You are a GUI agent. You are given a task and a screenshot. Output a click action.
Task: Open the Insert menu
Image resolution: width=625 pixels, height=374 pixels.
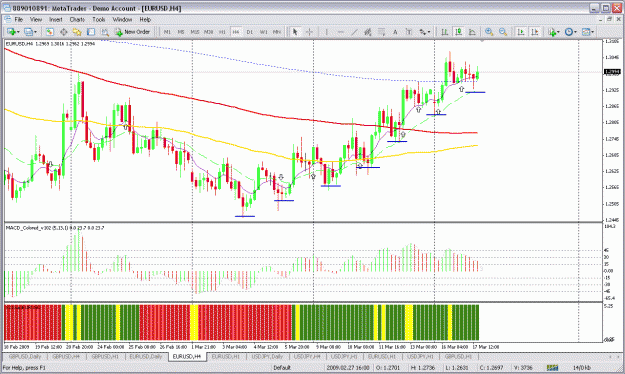coord(55,19)
